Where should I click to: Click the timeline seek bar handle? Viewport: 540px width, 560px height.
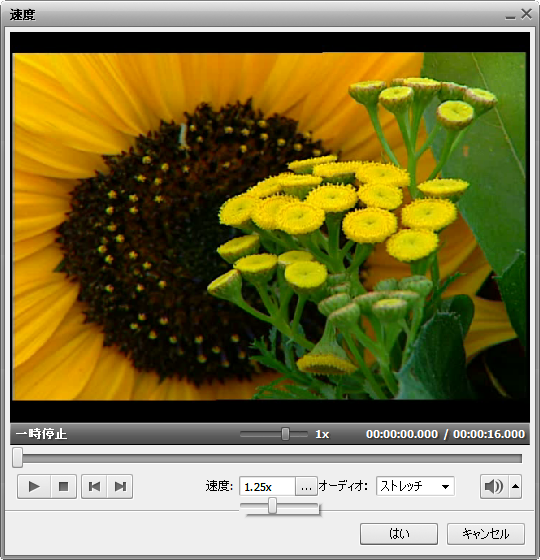[17, 458]
